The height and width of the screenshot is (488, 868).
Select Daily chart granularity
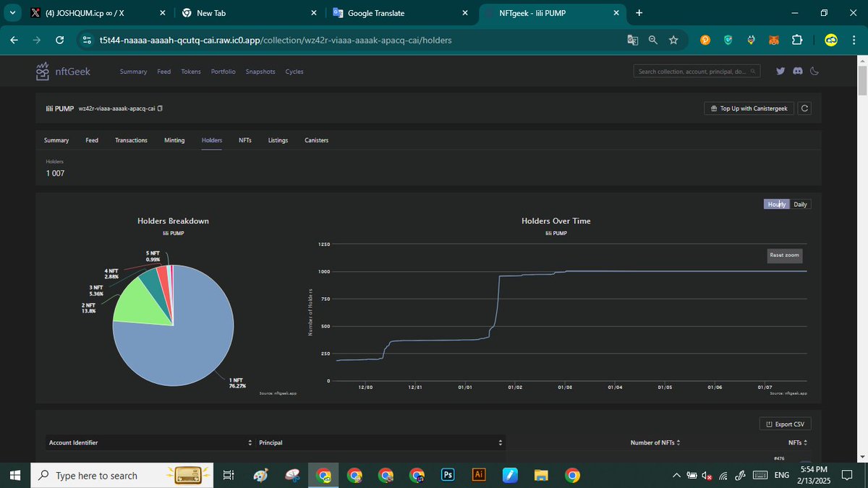click(800, 204)
